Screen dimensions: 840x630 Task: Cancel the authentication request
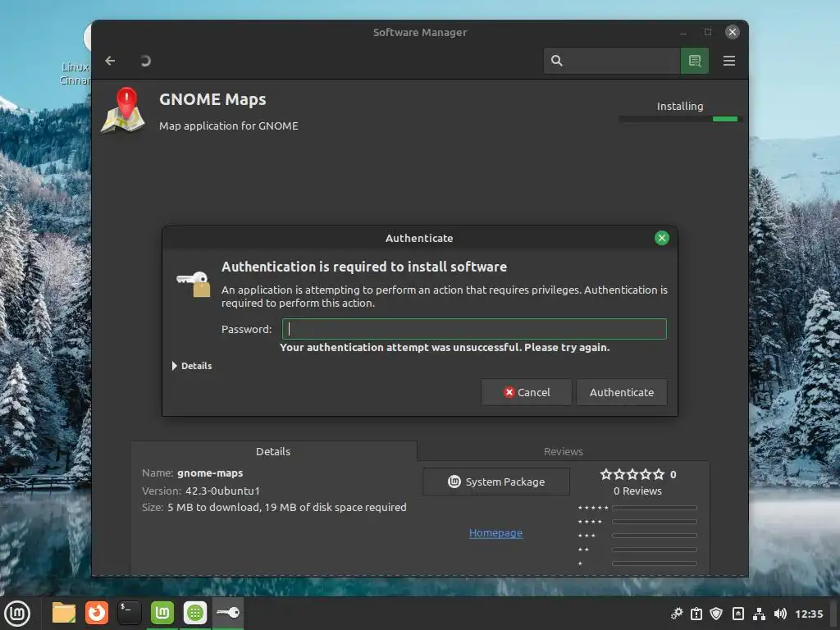pyautogui.click(x=527, y=392)
